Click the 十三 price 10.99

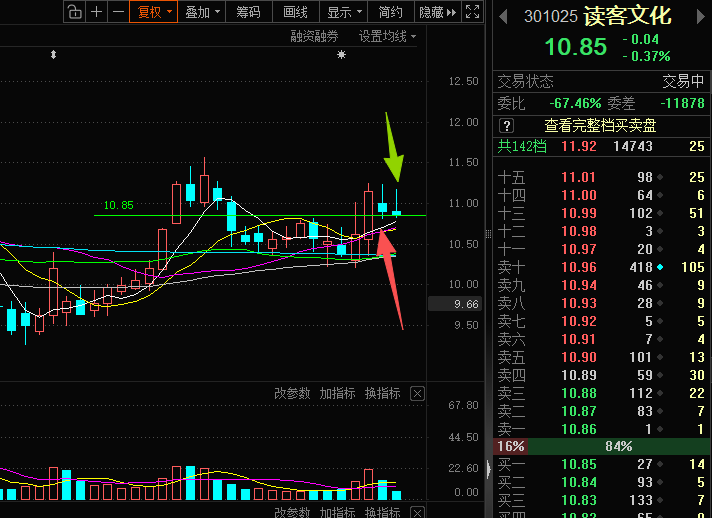click(x=578, y=213)
